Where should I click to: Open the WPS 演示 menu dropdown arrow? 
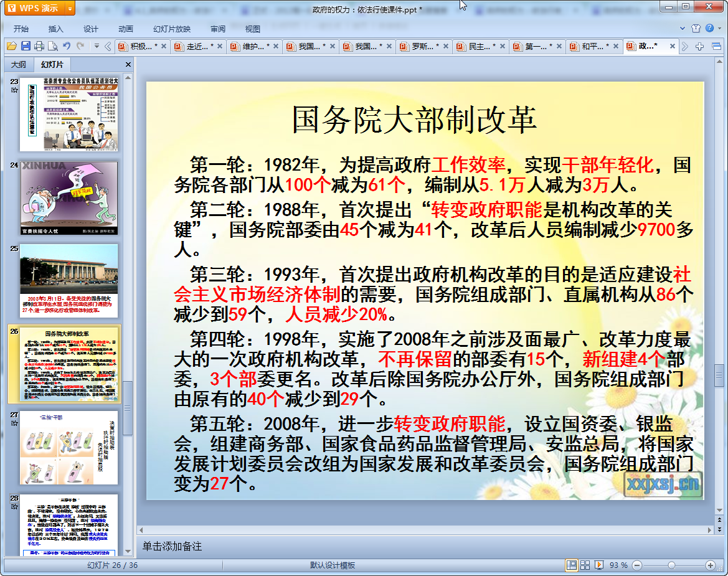point(70,8)
